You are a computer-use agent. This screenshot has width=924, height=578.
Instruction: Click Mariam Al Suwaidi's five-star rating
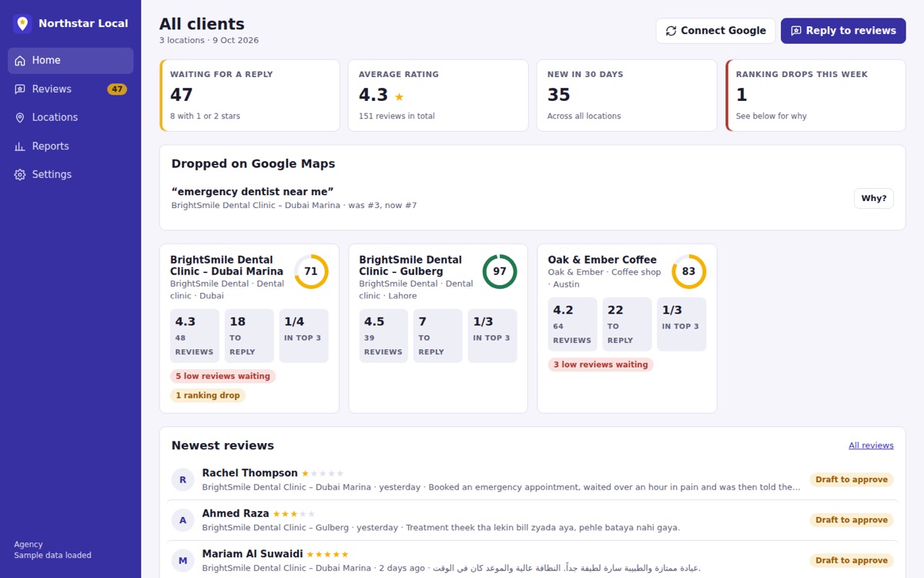(328, 554)
